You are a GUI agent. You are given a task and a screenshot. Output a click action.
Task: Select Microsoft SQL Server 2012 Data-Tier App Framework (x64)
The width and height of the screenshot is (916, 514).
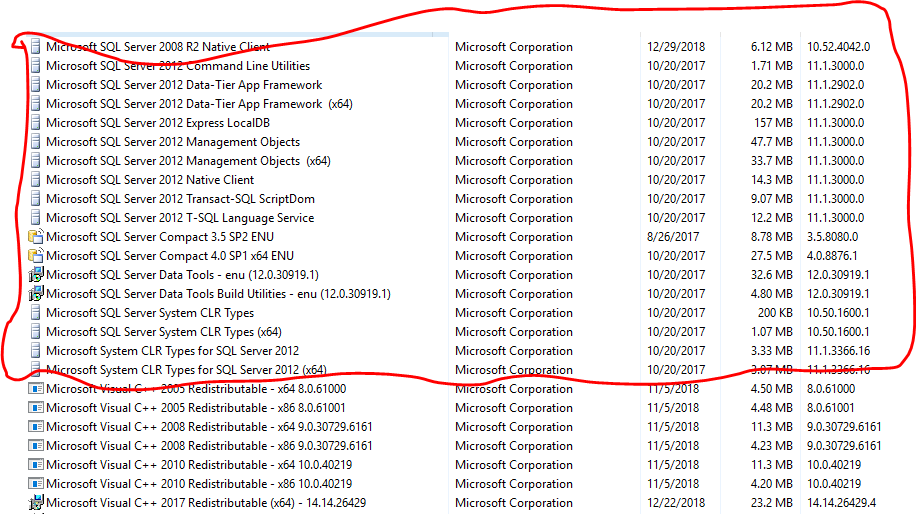(x=199, y=103)
